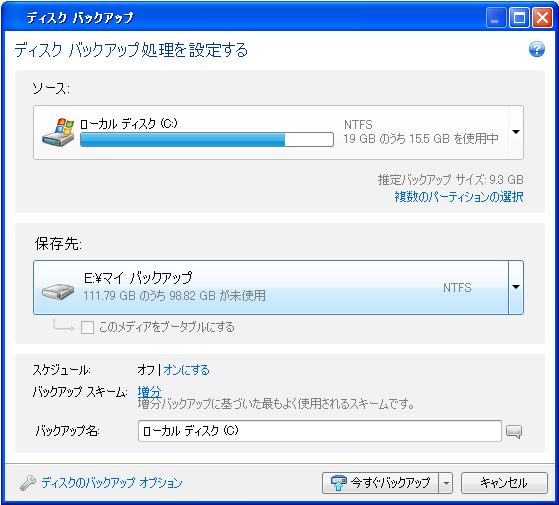
Task: Click the Local Disk C usage progress bar
Action: coord(207,139)
